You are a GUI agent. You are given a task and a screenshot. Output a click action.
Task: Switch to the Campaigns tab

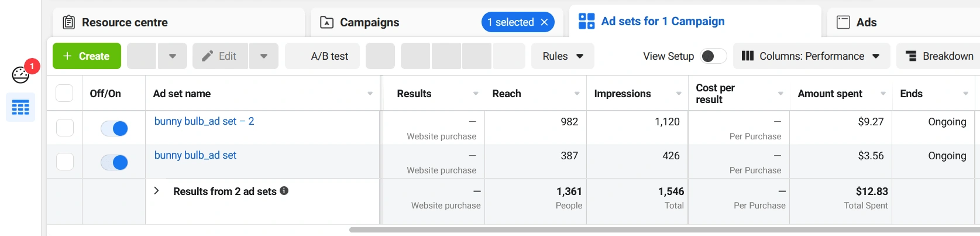coord(369,22)
